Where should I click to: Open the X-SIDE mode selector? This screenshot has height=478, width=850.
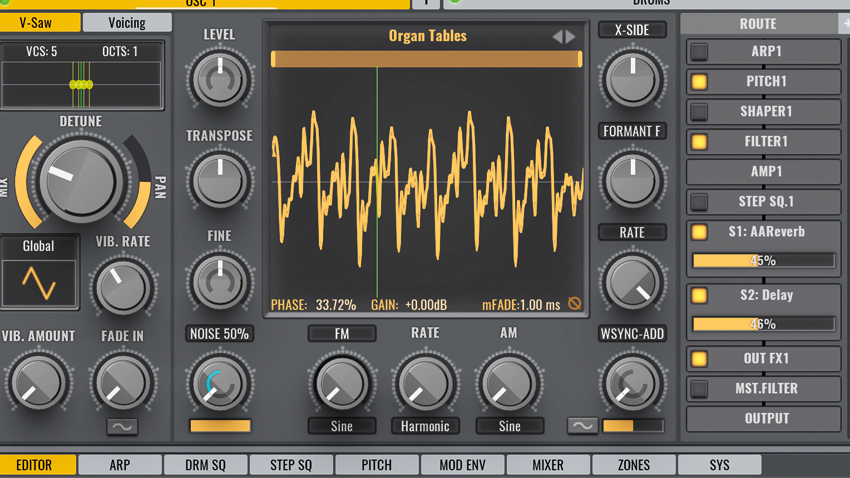coord(632,30)
